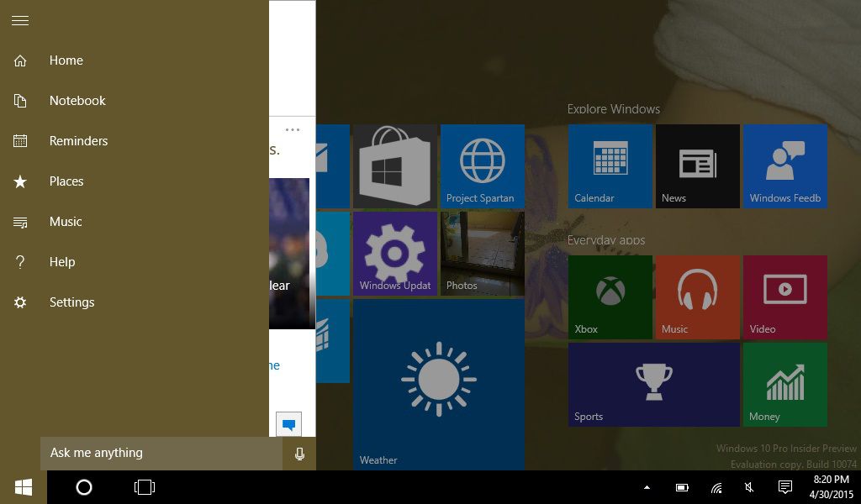Open the Money tile

click(784, 384)
